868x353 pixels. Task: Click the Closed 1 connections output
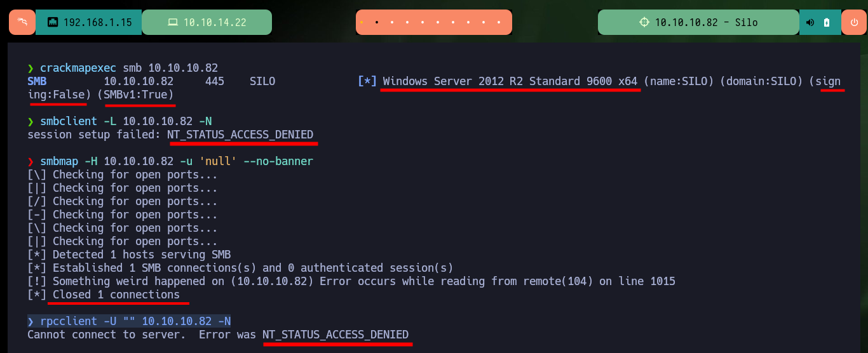pos(116,295)
